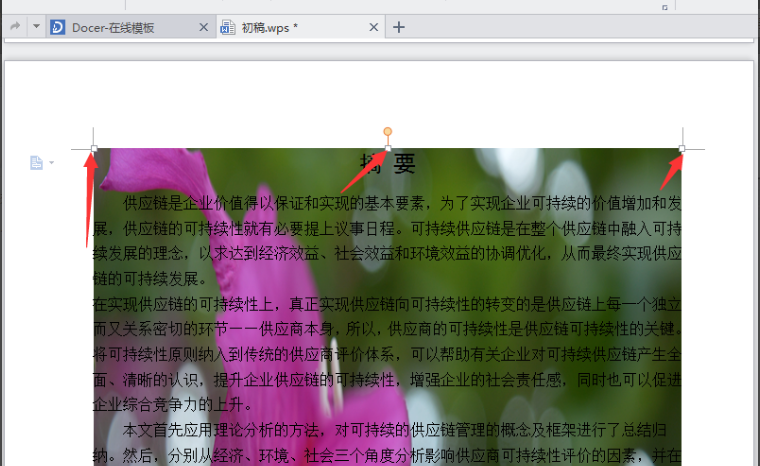
Task: Click the line 链的可持续发展。
Action: pyautogui.click(x=150, y=278)
